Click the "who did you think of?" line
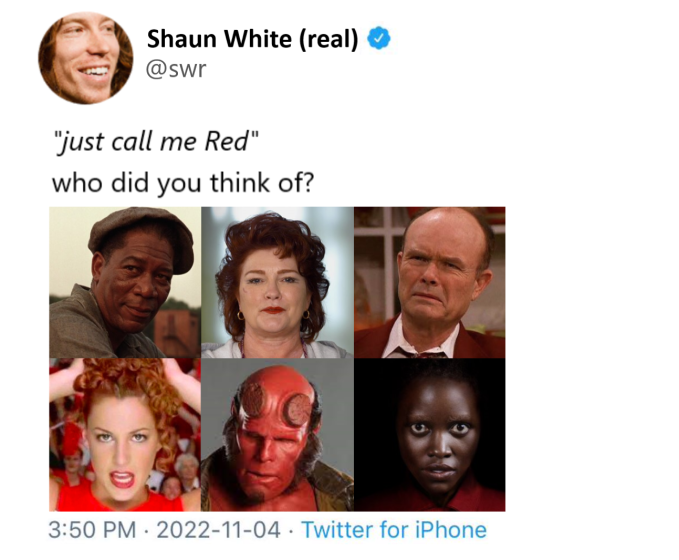 click(182, 183)
